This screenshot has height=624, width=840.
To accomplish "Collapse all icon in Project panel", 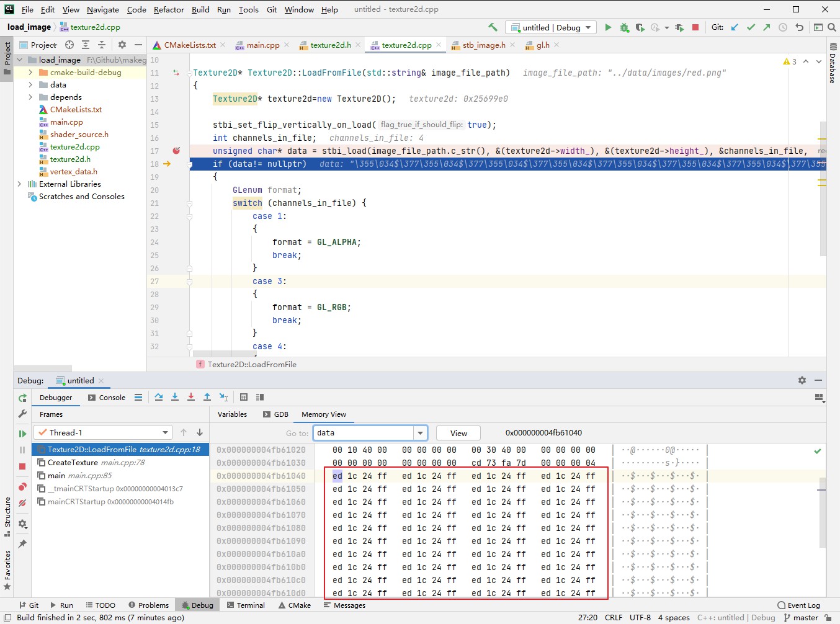I will click(102, 45).
